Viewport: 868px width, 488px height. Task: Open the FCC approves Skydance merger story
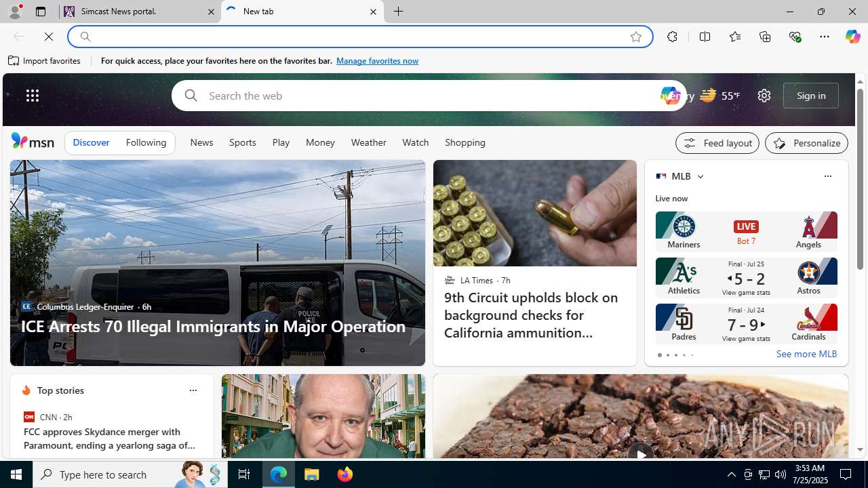coord(109,439)
